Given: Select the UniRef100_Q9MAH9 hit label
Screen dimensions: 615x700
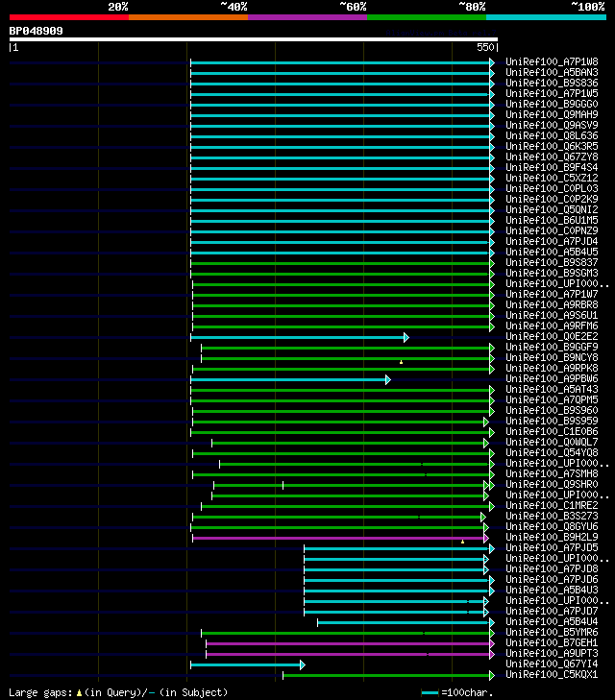Looking at the screenshot, I should click(552, 114).
